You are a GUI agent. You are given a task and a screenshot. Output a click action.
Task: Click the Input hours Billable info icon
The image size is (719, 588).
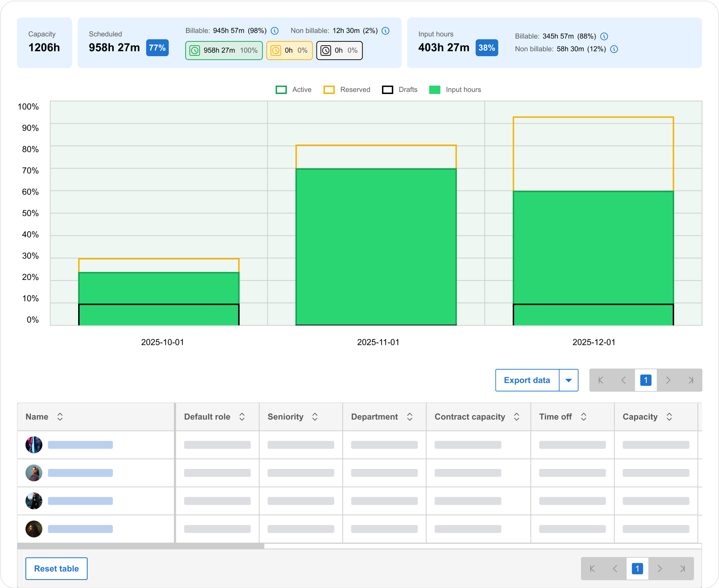pos(604,36)
